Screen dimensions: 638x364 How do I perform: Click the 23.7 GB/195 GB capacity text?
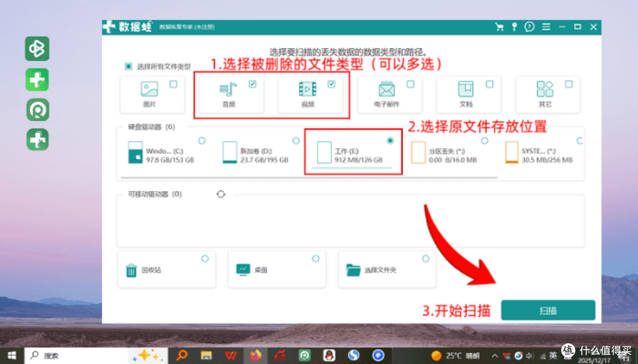[x=264, y=160]
